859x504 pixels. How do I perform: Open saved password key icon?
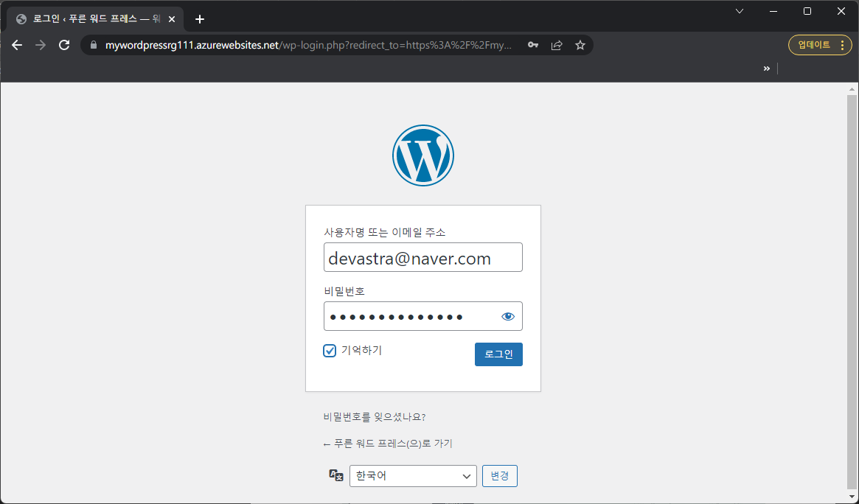tap(533, 45)
